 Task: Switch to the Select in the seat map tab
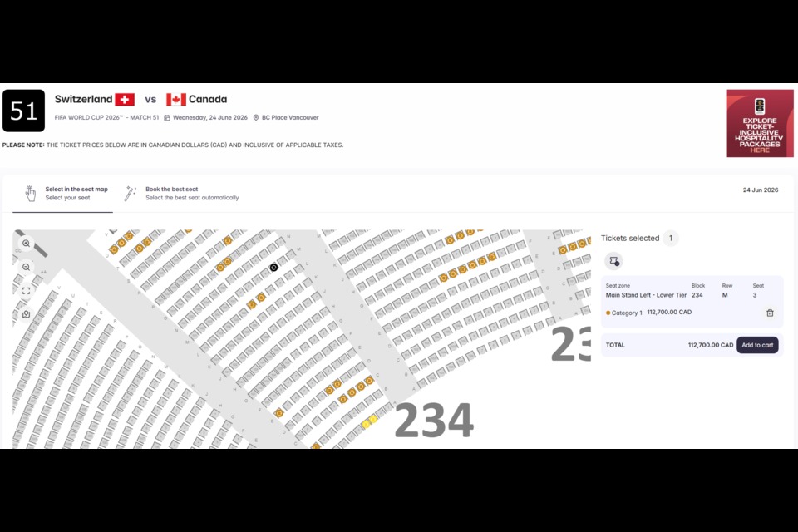68,193
